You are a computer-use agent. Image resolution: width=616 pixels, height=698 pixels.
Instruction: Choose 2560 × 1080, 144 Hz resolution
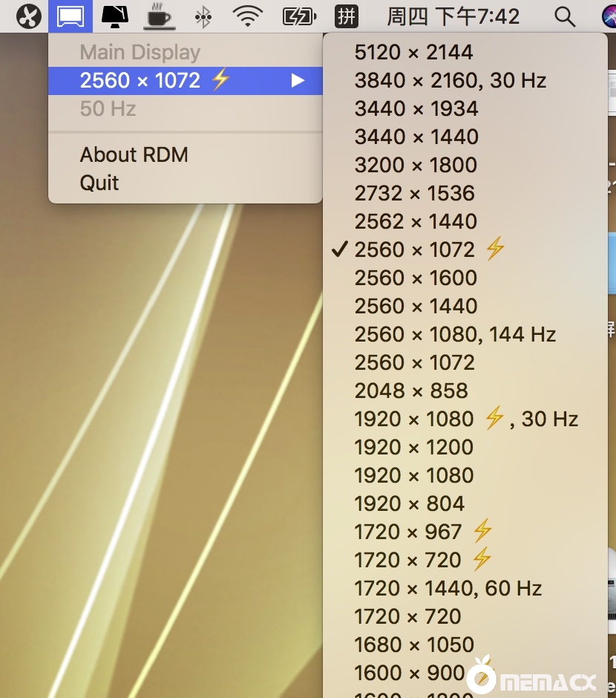tap(455, 334)
